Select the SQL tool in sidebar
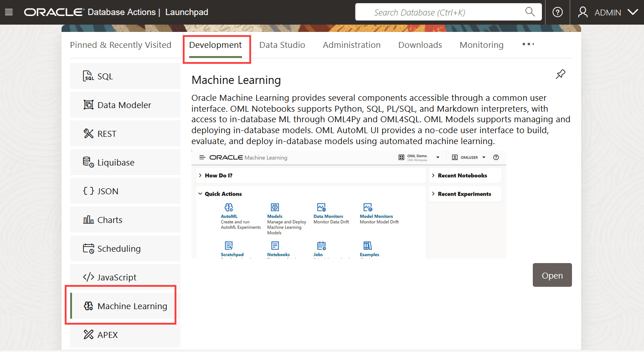The image size is (644, 352). pos(125,76)
